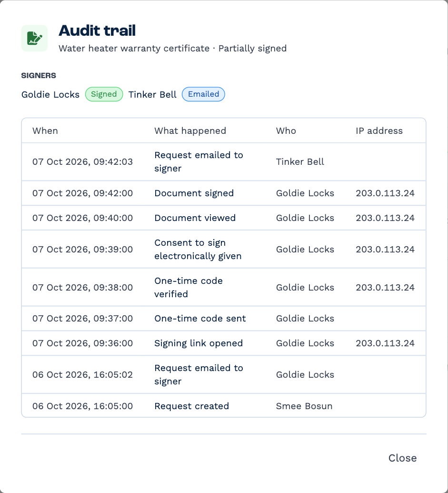Screen dimensions: 448x493
Task: Click Goldie Locks in Consent to sign row
Action: (305, 249)
